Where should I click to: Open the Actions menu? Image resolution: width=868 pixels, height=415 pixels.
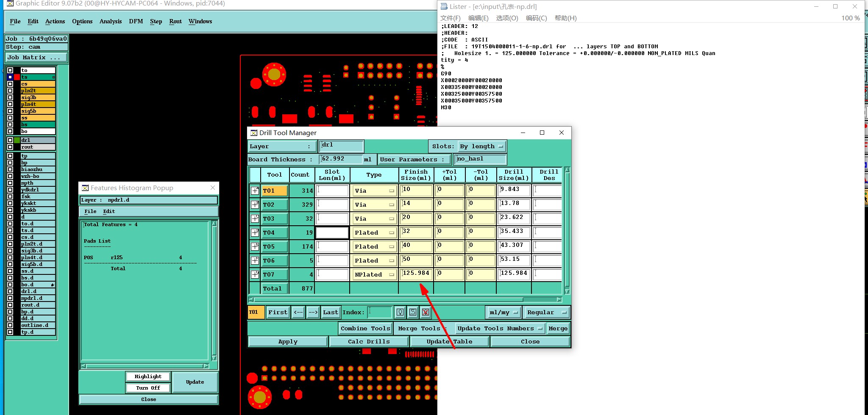click(x=55, y=21)
